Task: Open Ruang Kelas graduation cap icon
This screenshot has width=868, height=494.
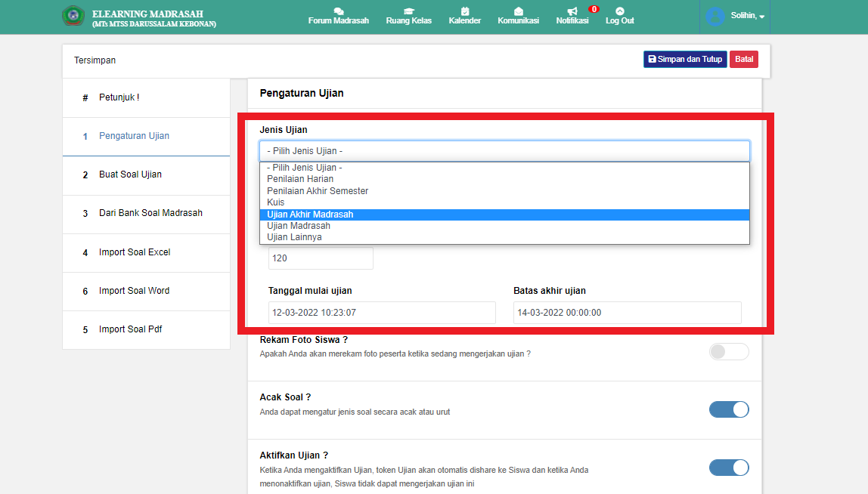Action: [408, 11]
